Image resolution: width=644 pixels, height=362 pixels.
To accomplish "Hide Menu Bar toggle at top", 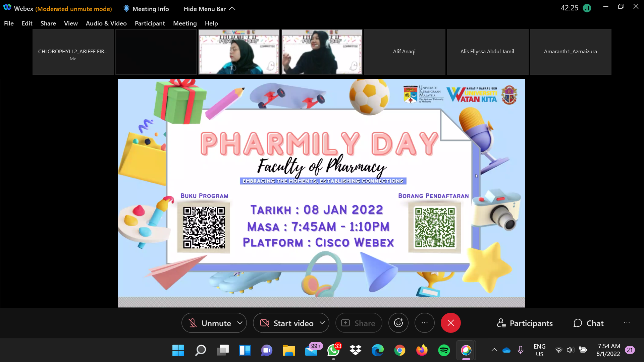I will point(209,9).
